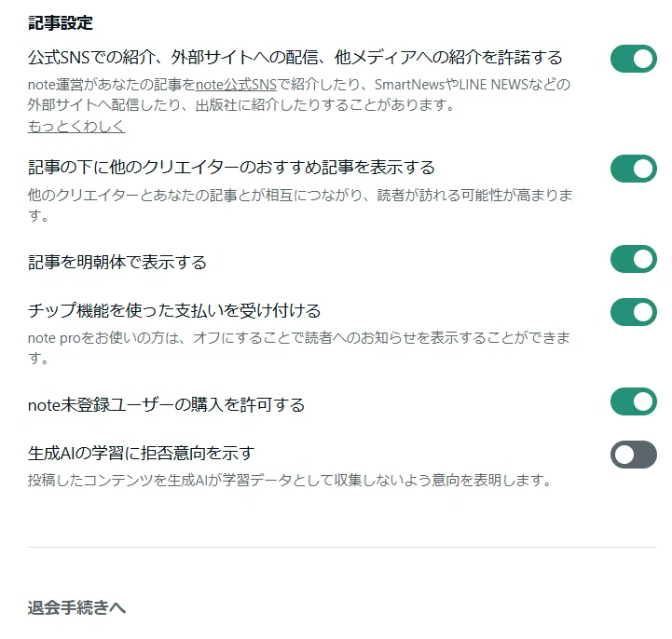The image size is (672, 639).
Task: Click the チップ機能を使った支払いを受け付ける label
Action: pyautogui.click(x=174, y=310)
